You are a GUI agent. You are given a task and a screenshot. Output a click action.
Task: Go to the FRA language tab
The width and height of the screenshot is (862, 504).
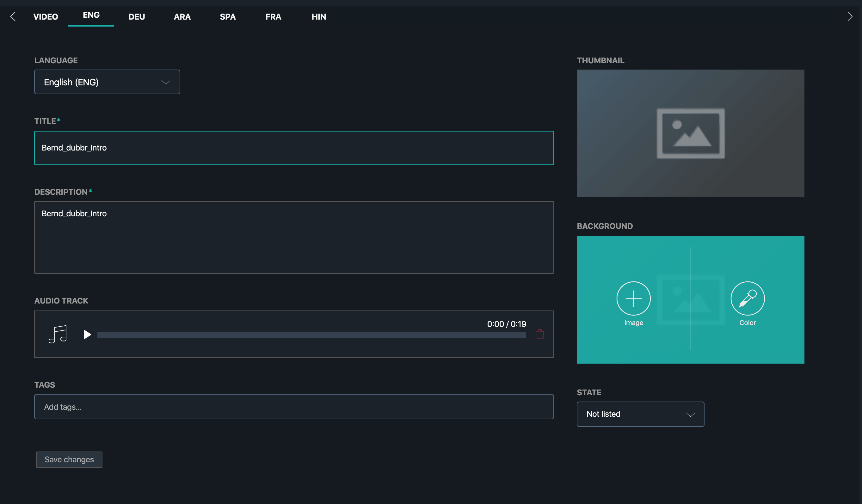[273, 16]
